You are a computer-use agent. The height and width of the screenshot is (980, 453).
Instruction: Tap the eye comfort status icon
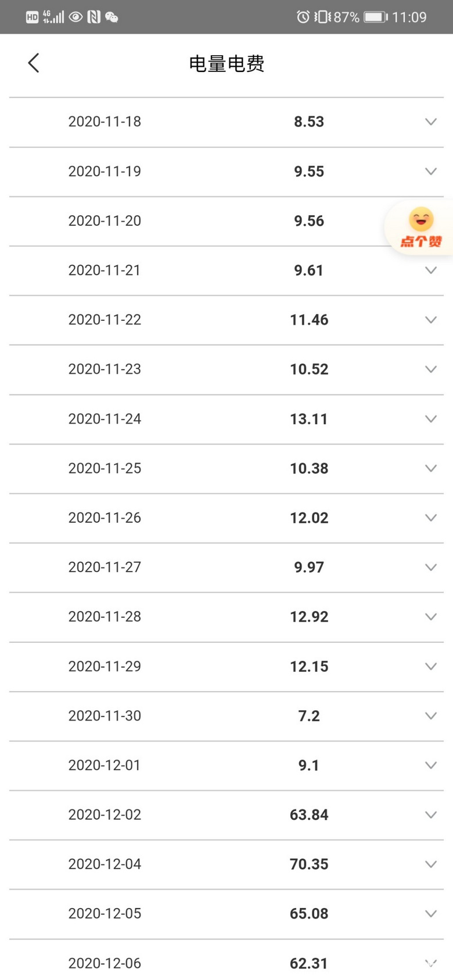click(75, 17)
